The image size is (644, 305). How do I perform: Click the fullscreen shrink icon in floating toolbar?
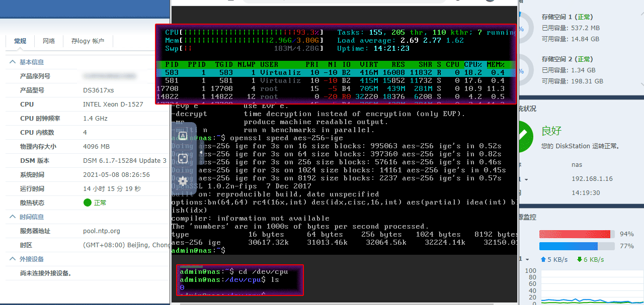[x=183, y=158]
